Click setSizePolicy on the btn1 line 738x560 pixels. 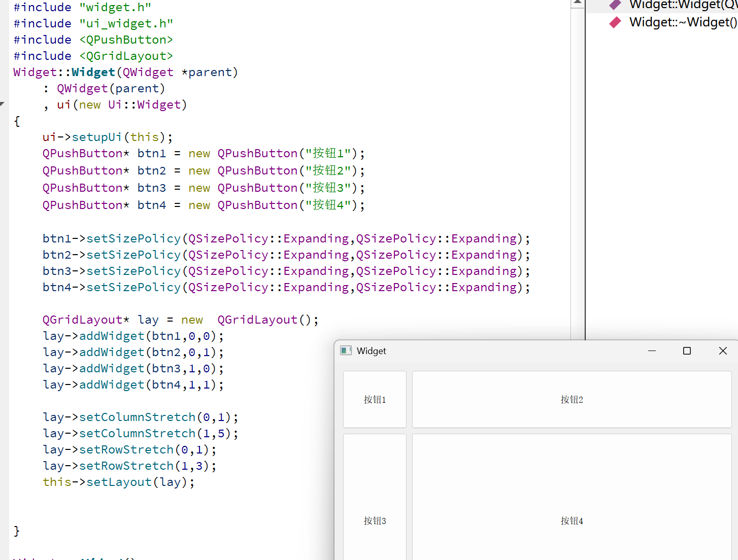(133, 238)
